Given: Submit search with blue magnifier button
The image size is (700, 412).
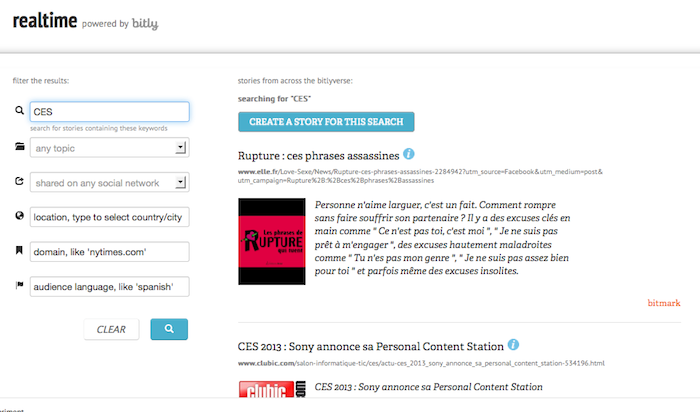Looking at the screenshot, I should [169, 328].
